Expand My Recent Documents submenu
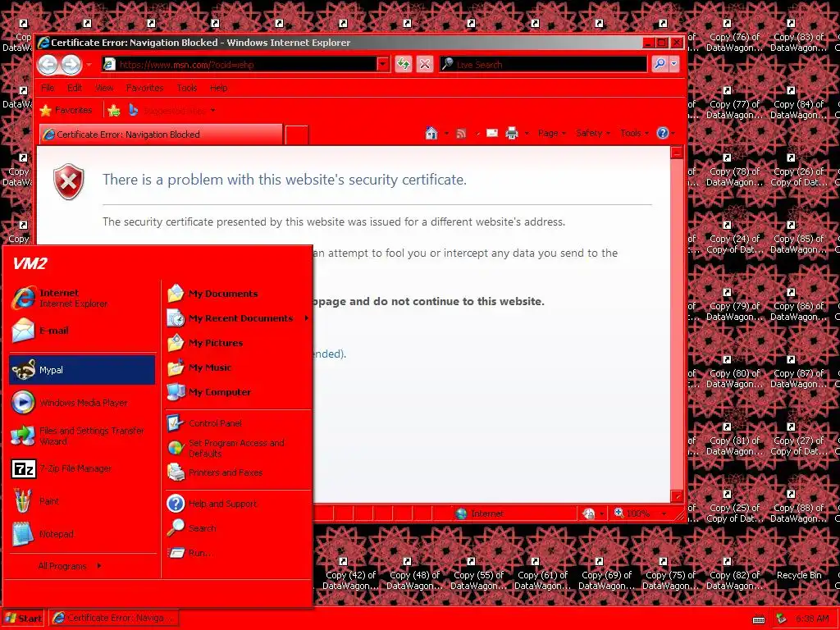The image size is (840, 630). [238, 318]
